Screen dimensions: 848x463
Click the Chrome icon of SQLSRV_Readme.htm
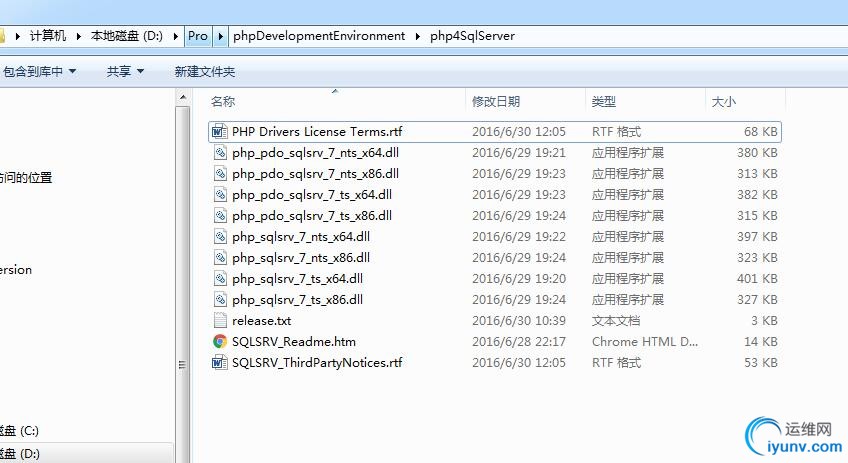point(220,341)
